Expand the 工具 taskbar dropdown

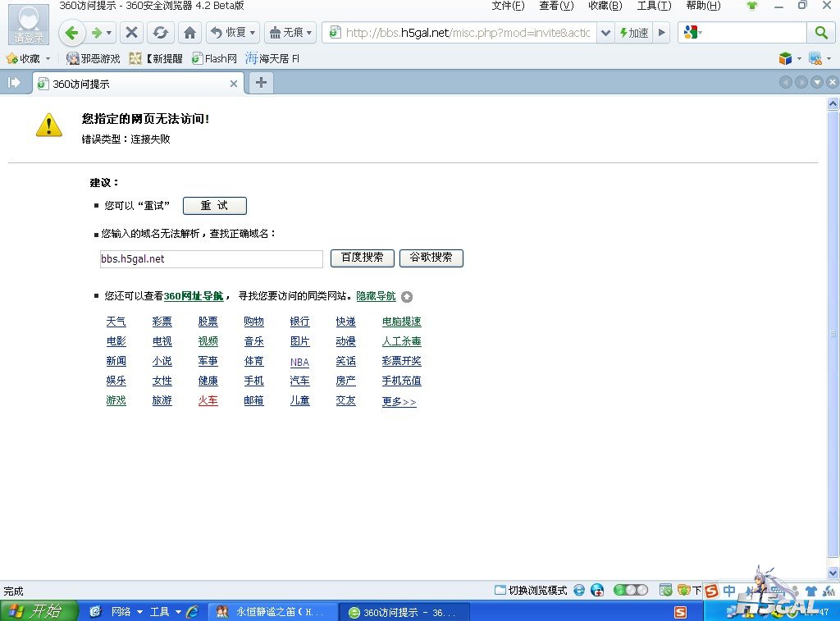click(178, 611)
